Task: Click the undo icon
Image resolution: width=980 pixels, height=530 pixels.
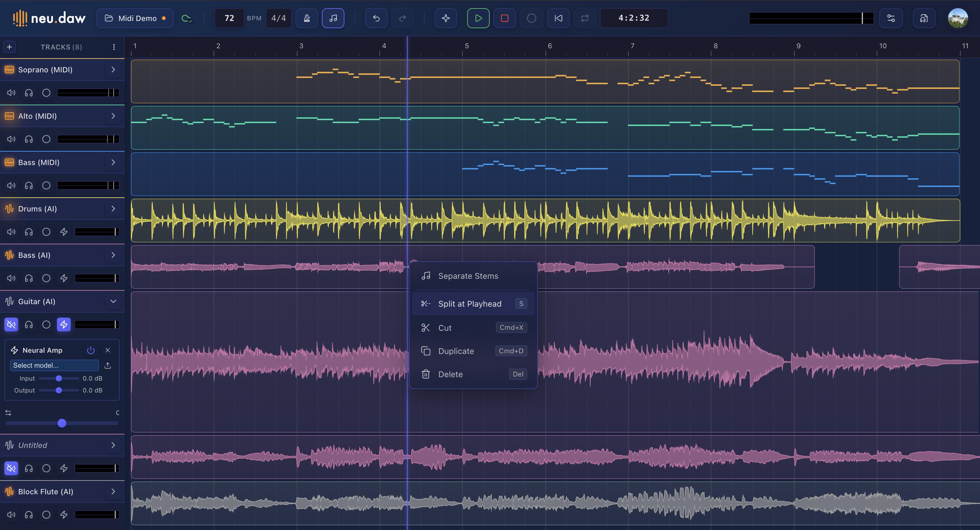Action: (376, 18)
